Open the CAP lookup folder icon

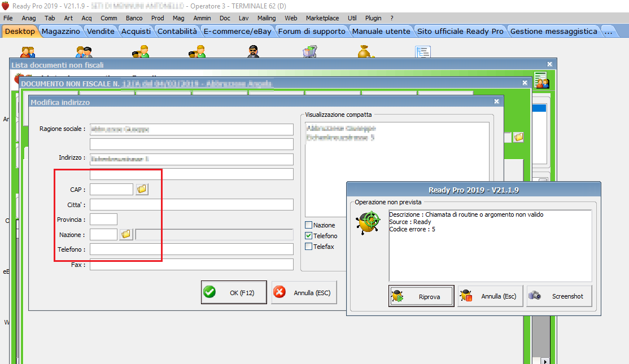(142, 189)
